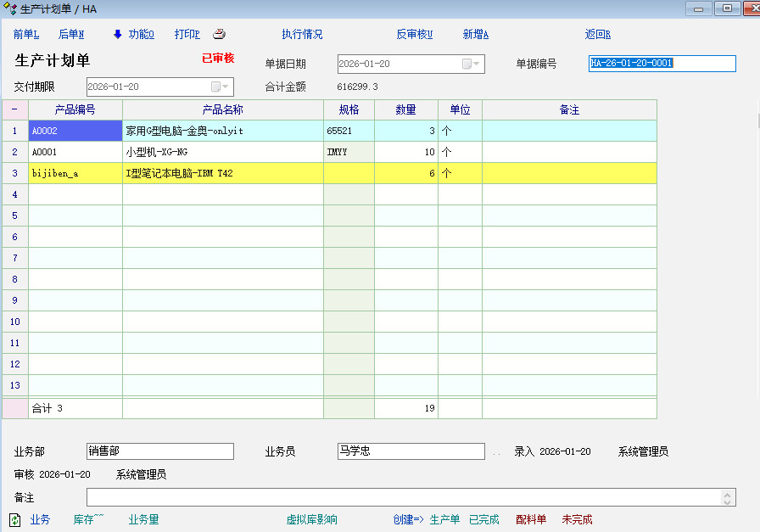
Task: Select the 单据编号 input field
Action: click(662, 64)
